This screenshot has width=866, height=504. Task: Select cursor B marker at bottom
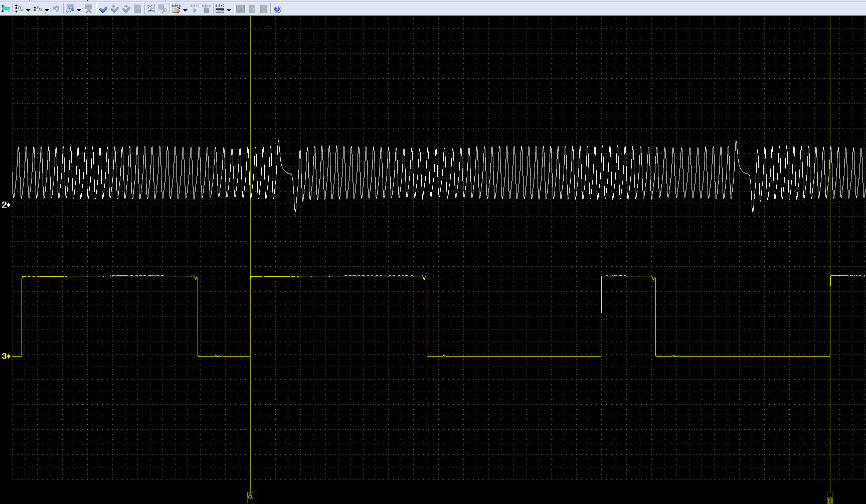point(830,500)
